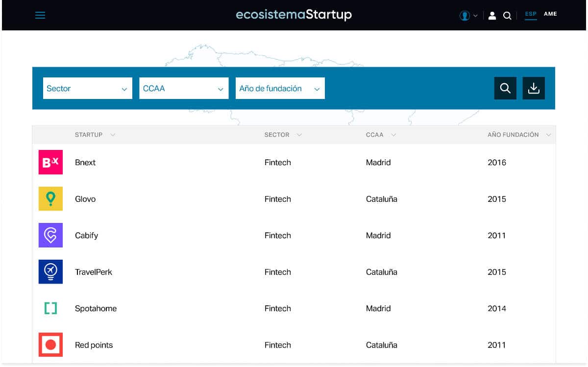Download the startup list
Screen dimensions: 588x367
[534, 89]
